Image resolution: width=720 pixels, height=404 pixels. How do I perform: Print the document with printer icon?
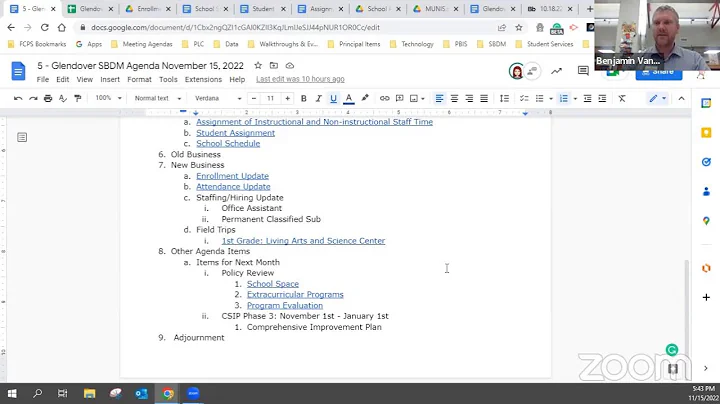click(x=48, y=98)
